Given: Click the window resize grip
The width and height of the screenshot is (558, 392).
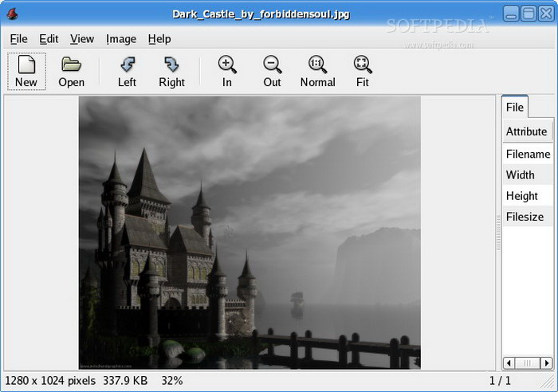Looking at the screenshot, I should click(548, 383).
